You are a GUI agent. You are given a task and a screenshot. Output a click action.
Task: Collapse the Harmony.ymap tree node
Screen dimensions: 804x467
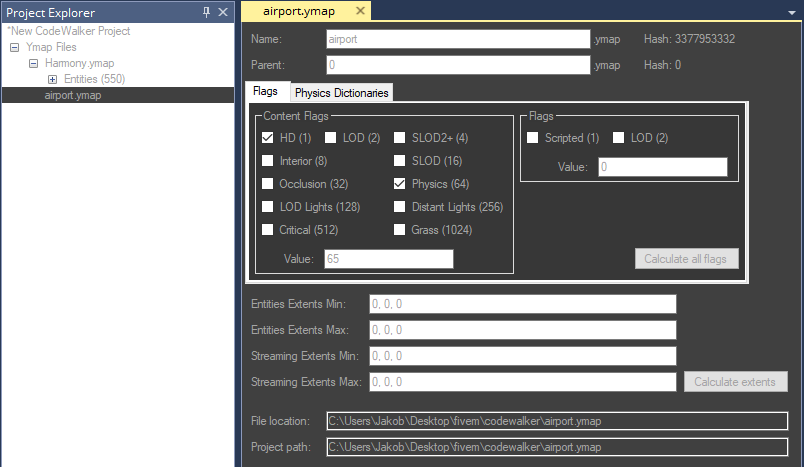[33, 63]
